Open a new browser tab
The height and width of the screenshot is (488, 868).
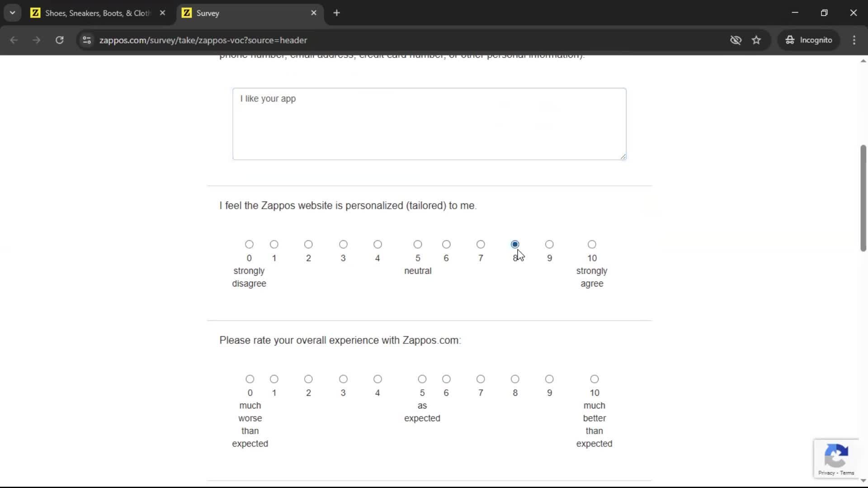pyautogui.click(x=336, y=13)
